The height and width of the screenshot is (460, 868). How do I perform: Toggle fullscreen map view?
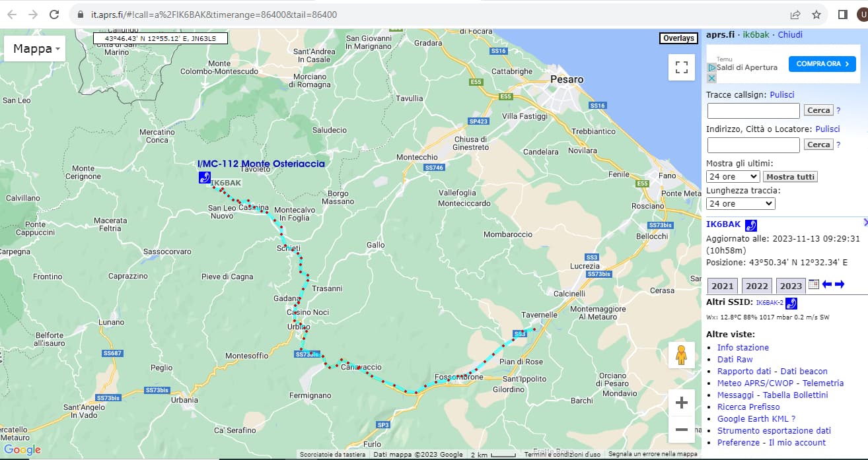click(x=682, y=67)
